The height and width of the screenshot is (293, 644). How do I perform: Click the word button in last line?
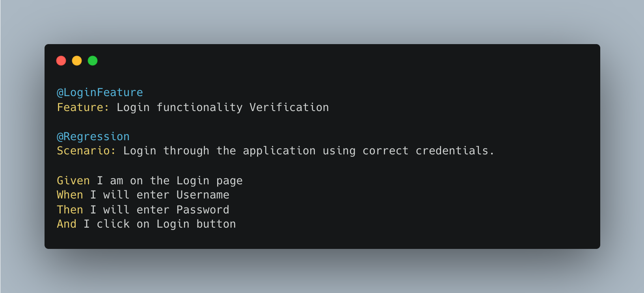coord(216,224)
